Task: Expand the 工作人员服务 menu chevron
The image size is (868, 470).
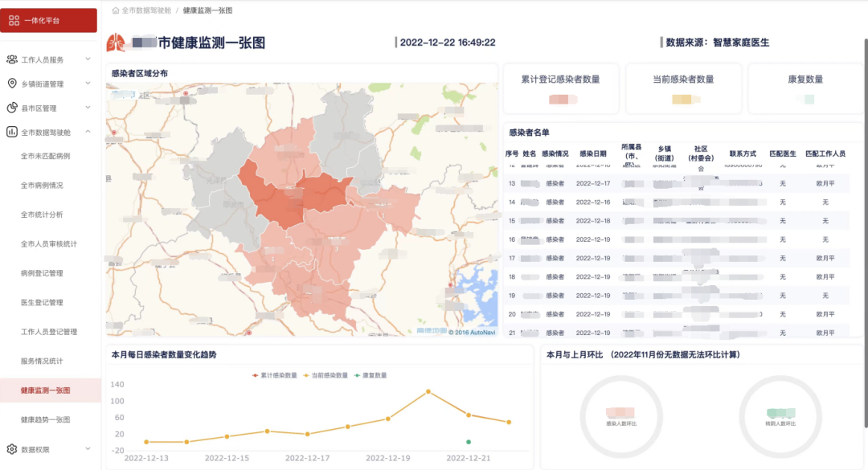Action: click(x=88, y=59)
